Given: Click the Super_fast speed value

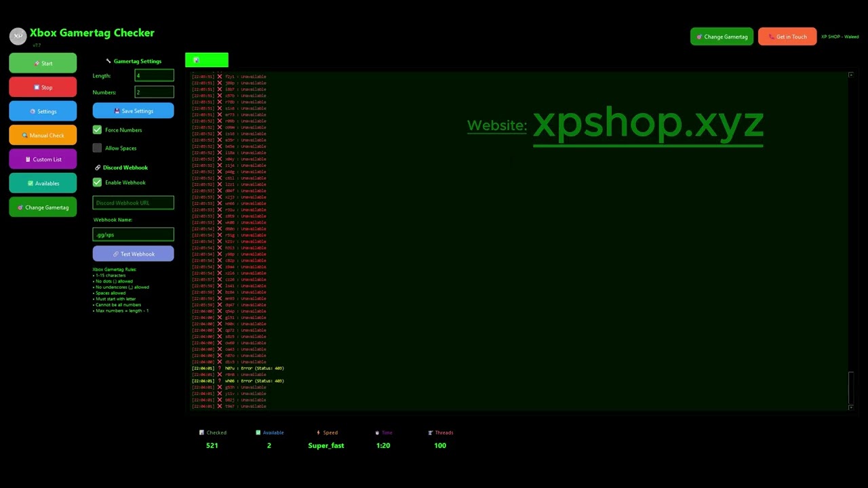Looking at the screenshot, I should pos(326,445).
